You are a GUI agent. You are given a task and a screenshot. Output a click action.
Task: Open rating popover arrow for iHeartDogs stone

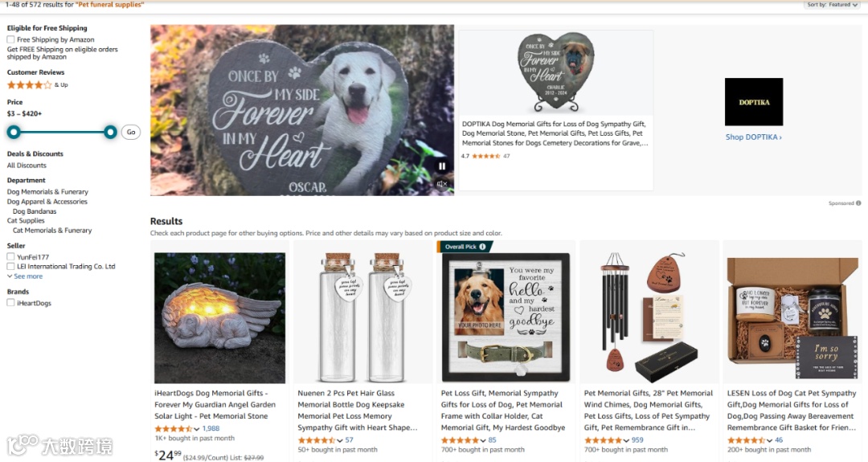click(x=197, y=429)
